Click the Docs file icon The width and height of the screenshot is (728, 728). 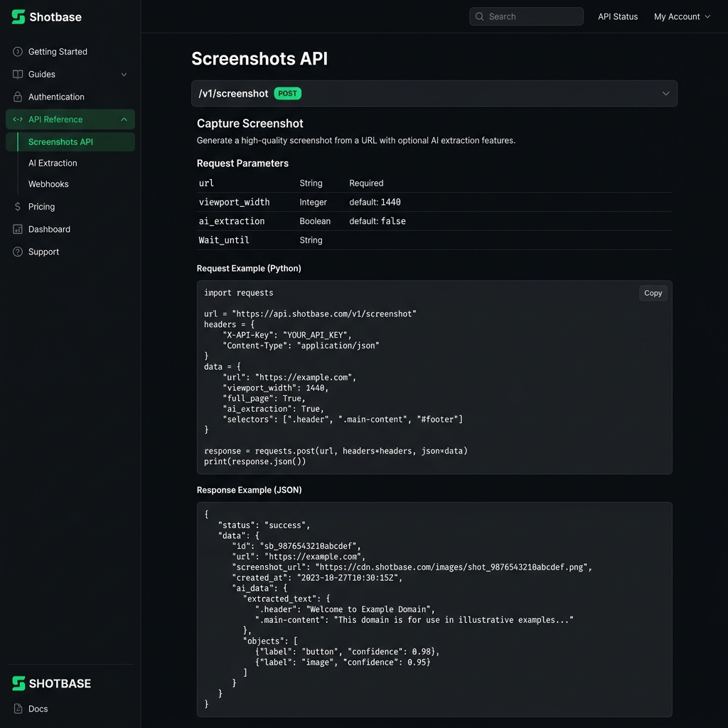click(x=18, y=709)
